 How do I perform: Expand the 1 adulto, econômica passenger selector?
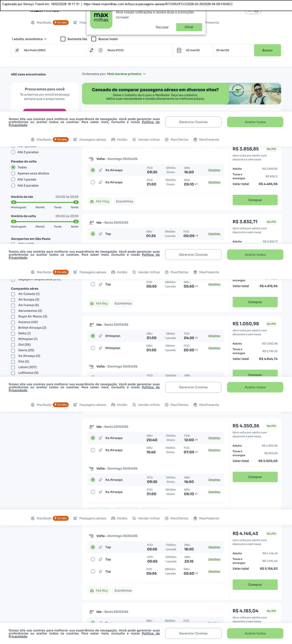click(29, 39)
